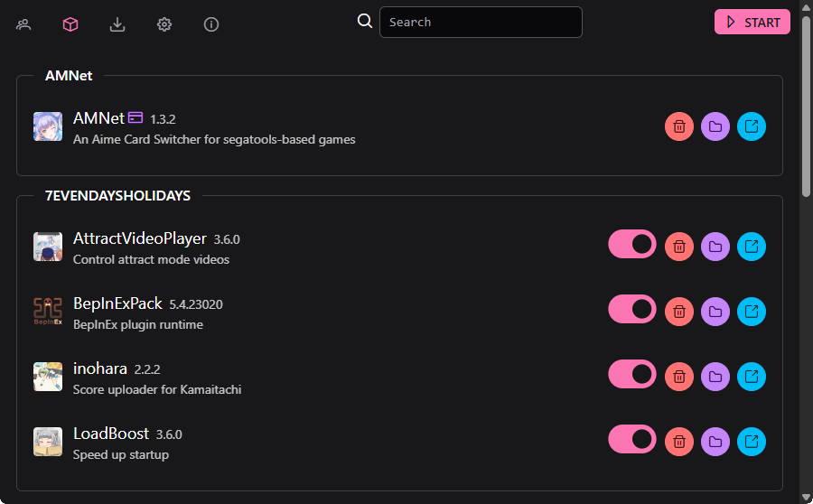
Task: Open the profiles icon in top bar
Action: point(23,24)
